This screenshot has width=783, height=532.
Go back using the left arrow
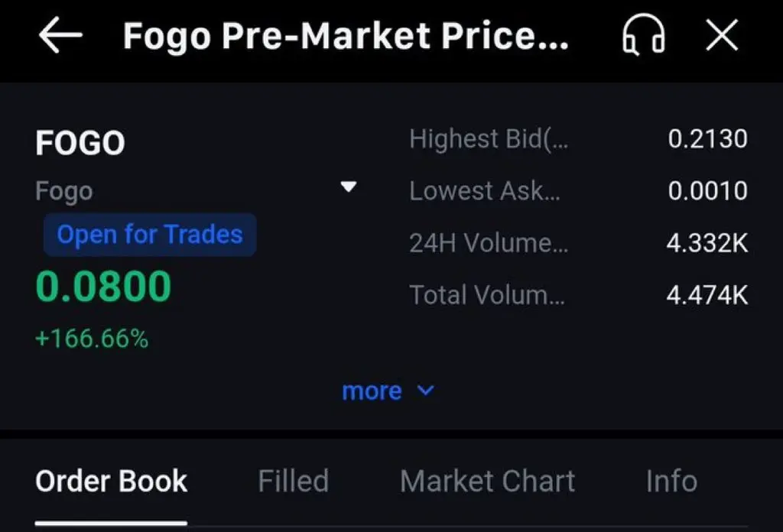coord(60,36)
